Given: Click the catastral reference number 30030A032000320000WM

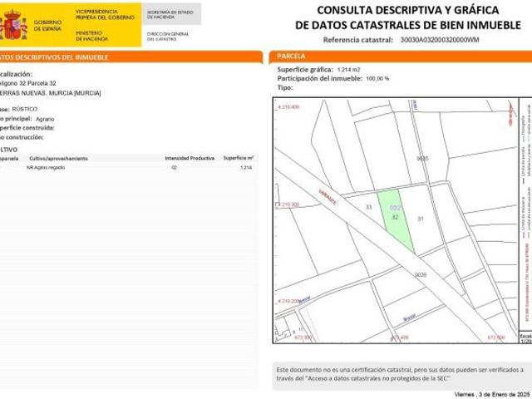Looking at the screenshot, I should click(440, 39).
